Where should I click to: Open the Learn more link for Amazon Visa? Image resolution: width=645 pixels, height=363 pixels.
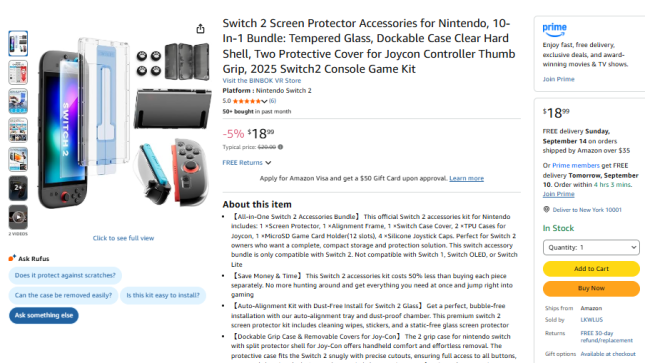click(466, 178)
